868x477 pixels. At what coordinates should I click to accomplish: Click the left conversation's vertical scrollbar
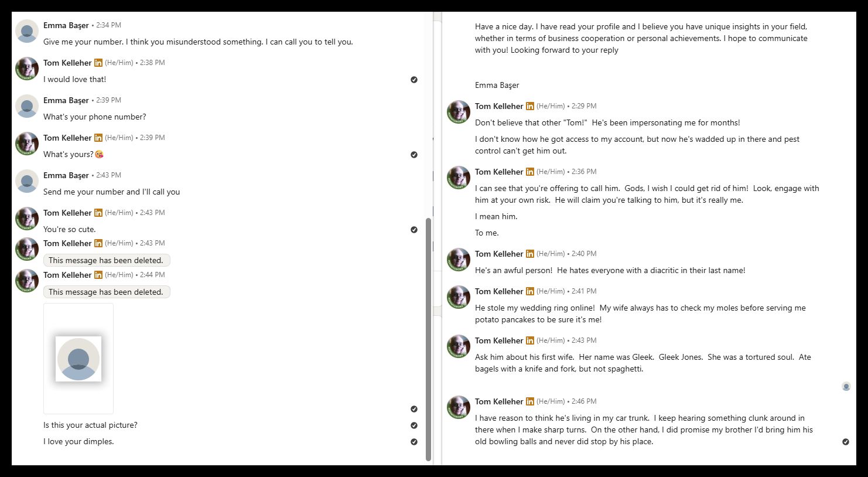428,339
